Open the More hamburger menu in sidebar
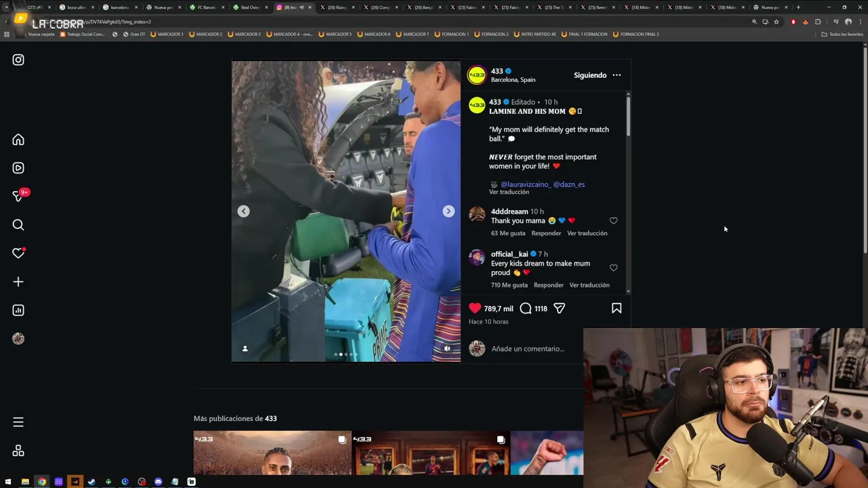 18,422
